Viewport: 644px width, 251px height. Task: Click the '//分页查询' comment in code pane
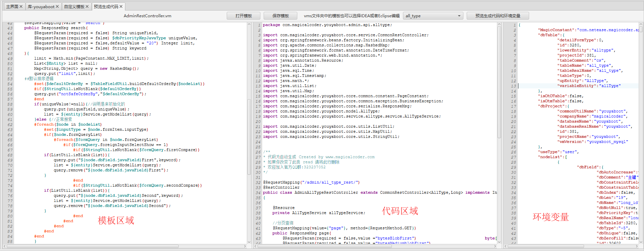(x=283, y=223)
